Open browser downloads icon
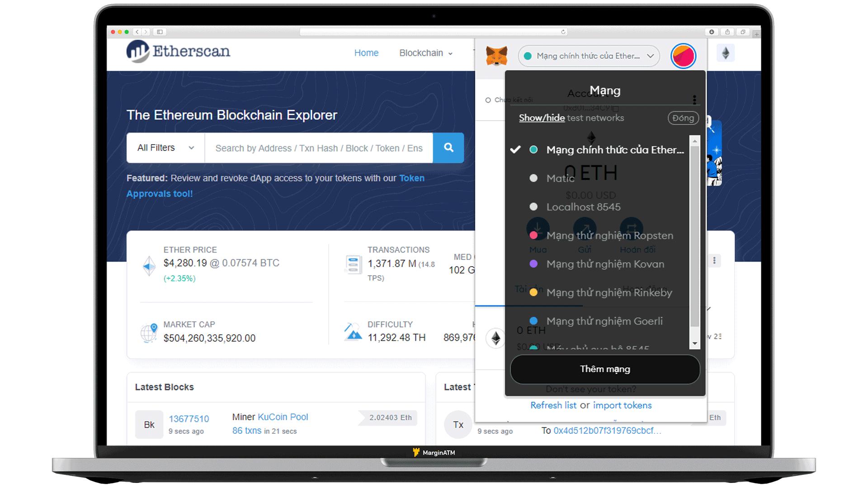The width and height of the screenshot is (868, 488). [712, 32]
